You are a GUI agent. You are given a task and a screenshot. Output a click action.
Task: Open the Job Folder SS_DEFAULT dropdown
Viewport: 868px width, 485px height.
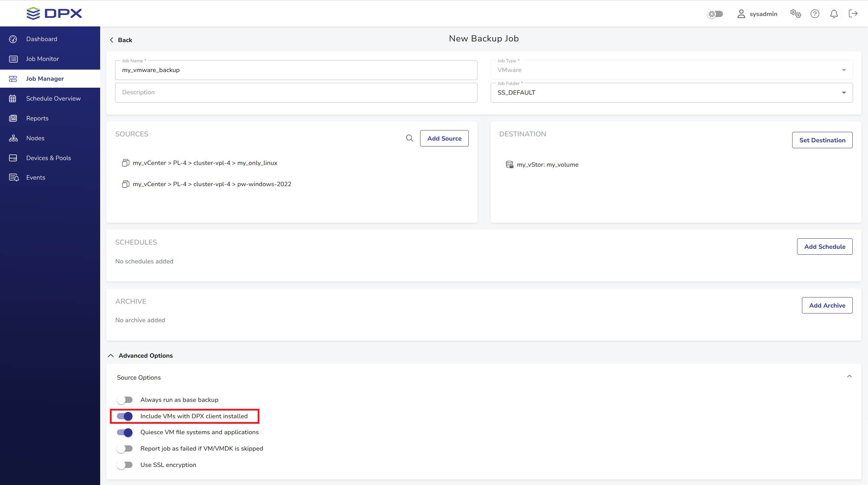pos(671,93)
